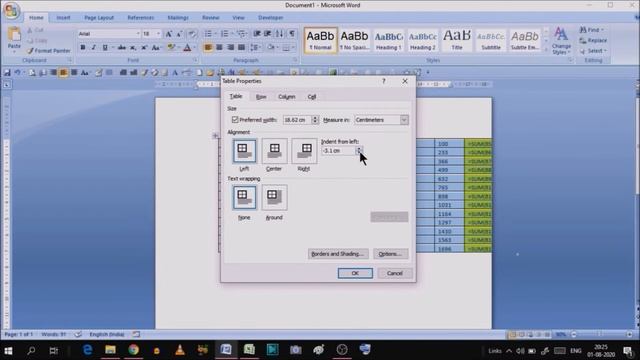Toggle Italic formatting in ribbon
640x360 pixels.
tap(94, 48)
